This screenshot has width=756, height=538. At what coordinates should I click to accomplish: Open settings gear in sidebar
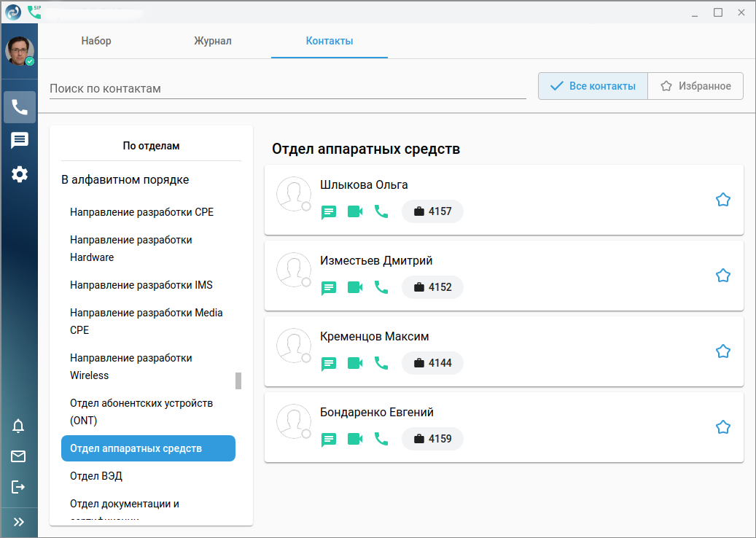[x=19, y=174]
